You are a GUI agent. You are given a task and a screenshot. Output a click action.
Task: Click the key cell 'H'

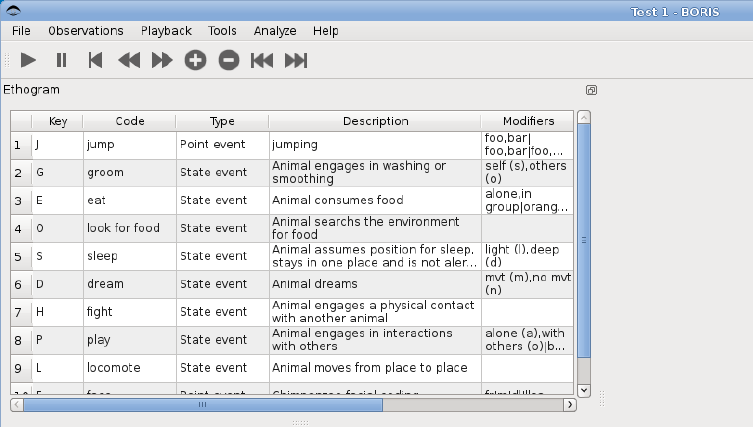coord(58,312)
